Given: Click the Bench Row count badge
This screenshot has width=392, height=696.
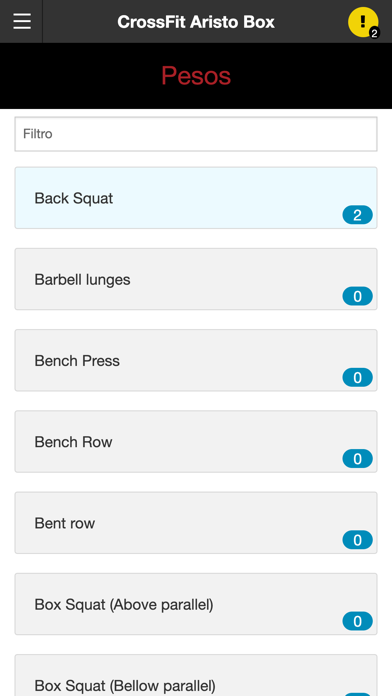Looking at the screenshot, I should point(357,459).
